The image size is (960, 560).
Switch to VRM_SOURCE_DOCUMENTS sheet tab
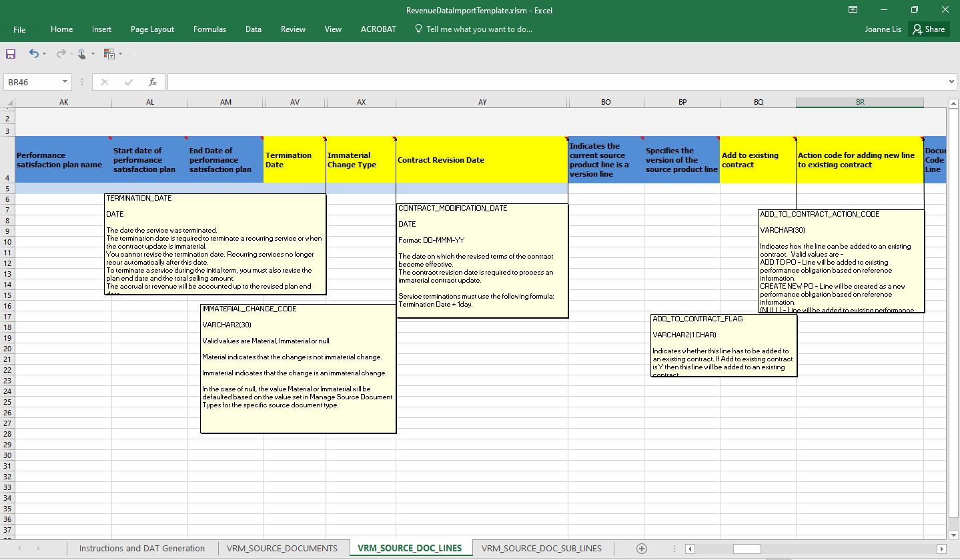click(x=282, y=548)
